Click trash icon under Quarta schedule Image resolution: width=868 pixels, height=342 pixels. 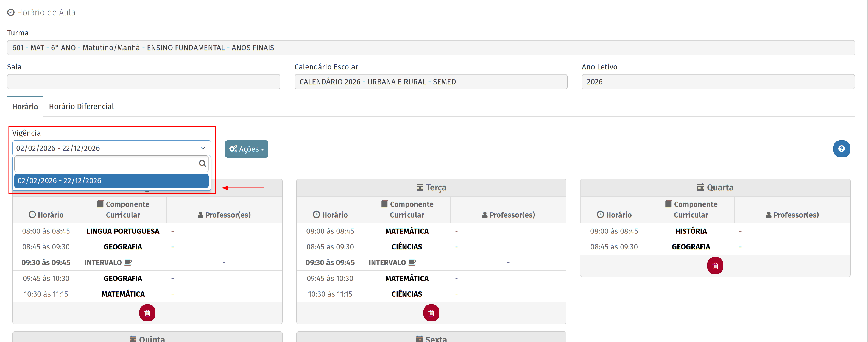(x=715, y=266)
